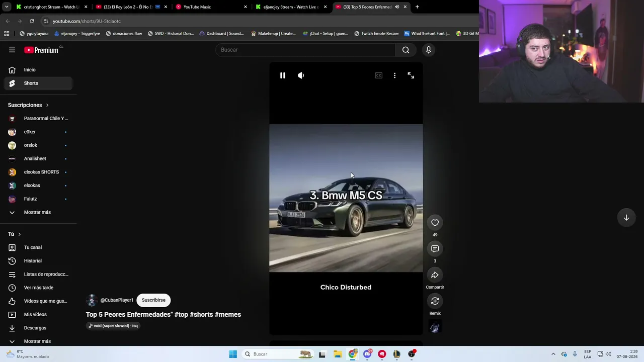Open the @CubanPlayer1 channel link
This screenshot has height=362, width=644.
pyautogui.click(x=117, y=300)
